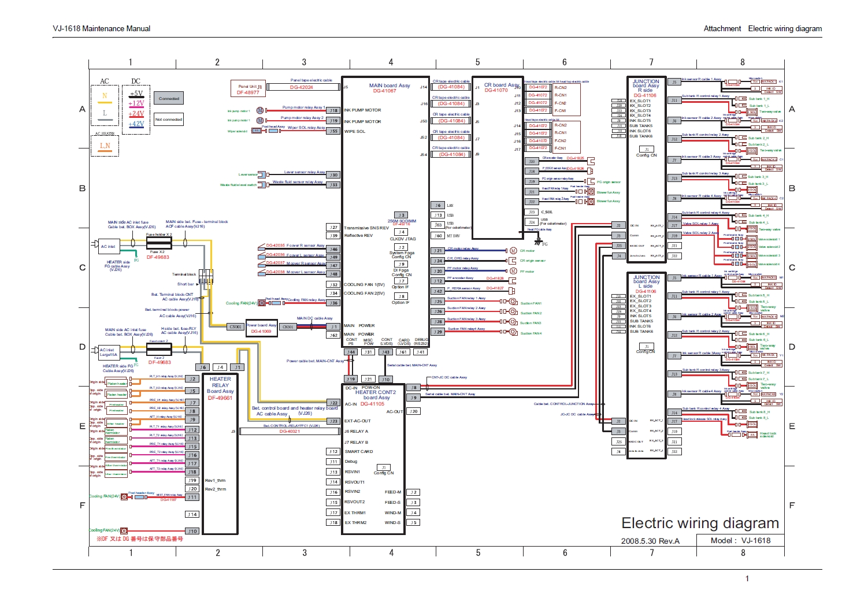Click the gray Connected legend box

(169, 98)
